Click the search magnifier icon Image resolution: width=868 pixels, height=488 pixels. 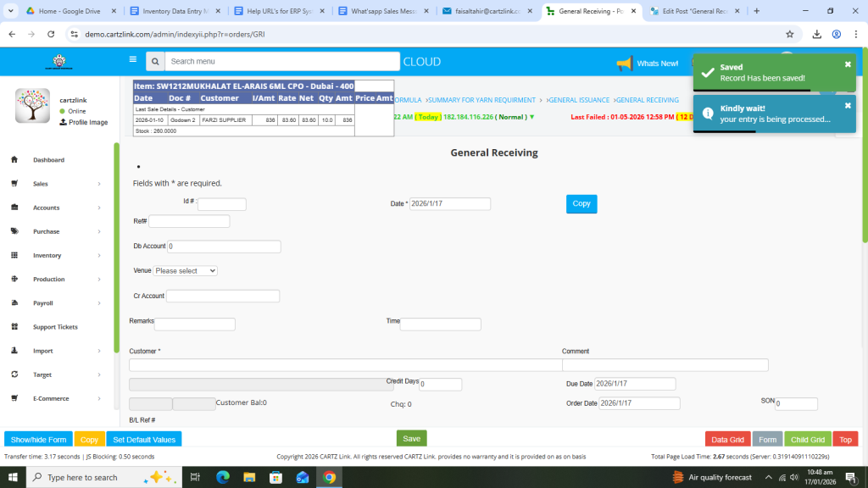(154, 62)
